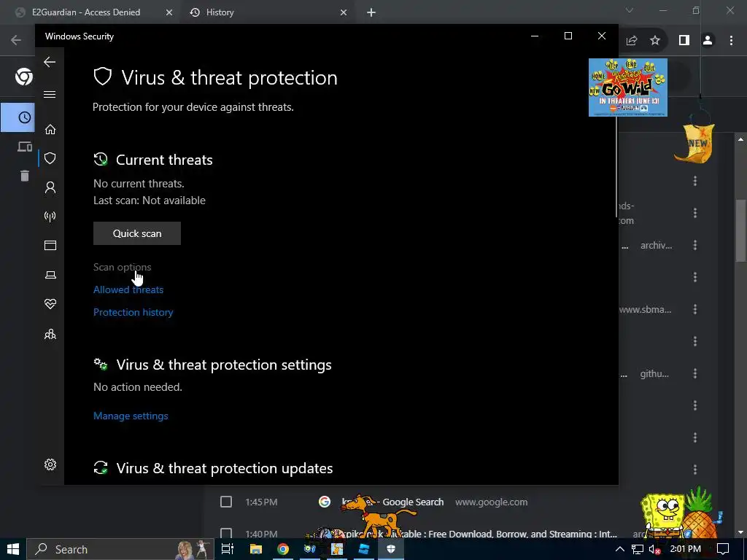
Task: Open File Explorer from the taskbar
Action: click(x=256, y=549)
